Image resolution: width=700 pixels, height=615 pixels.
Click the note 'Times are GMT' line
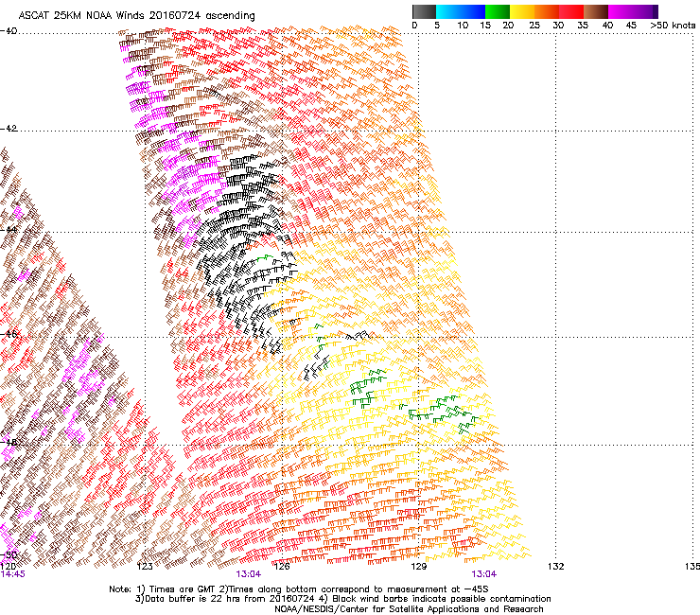tap(299, 589)
